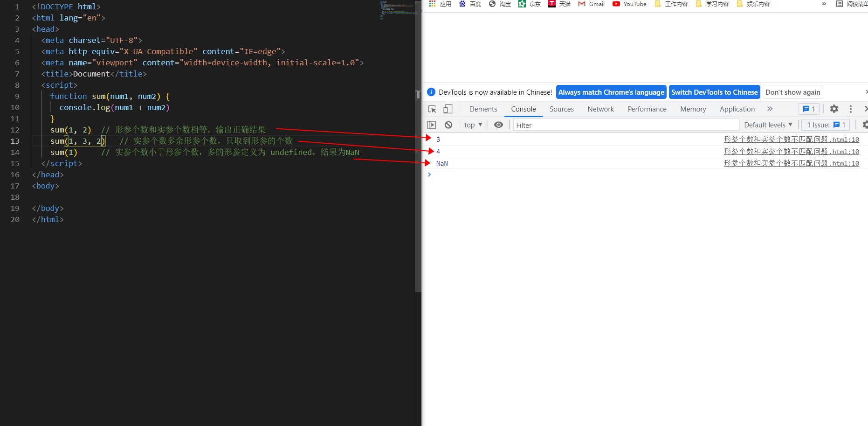Click the 1 Issue button in the console toolbar
The height and width of the screenshot is (426, 868).
826,125
